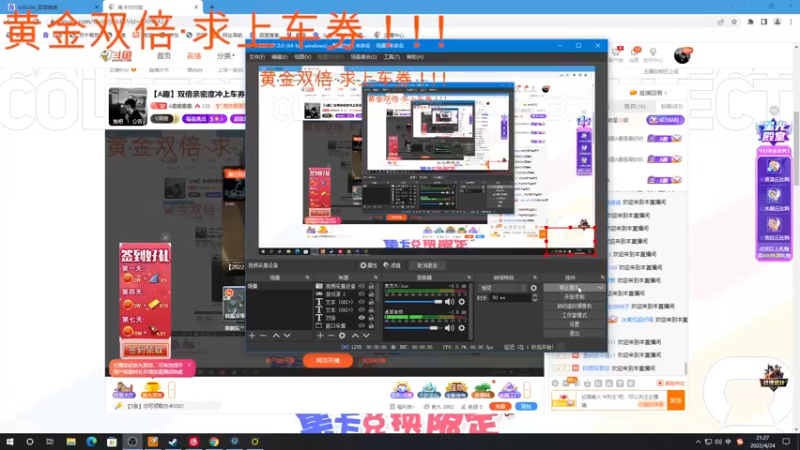Toggle visibility of 窗口采集 source
This screenshot has width=800, height=450.
point(362,326)
